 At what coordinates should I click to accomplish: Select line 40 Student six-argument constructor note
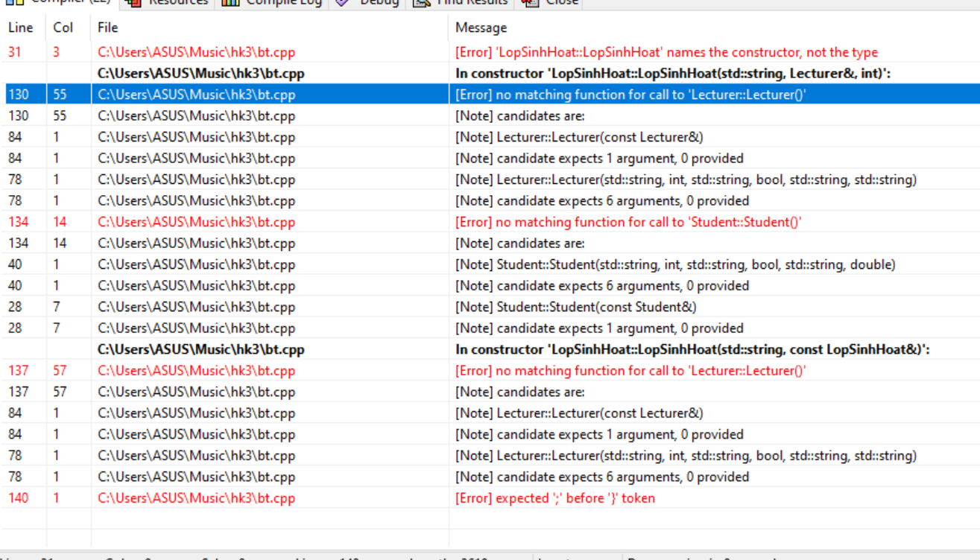(675, 264)
